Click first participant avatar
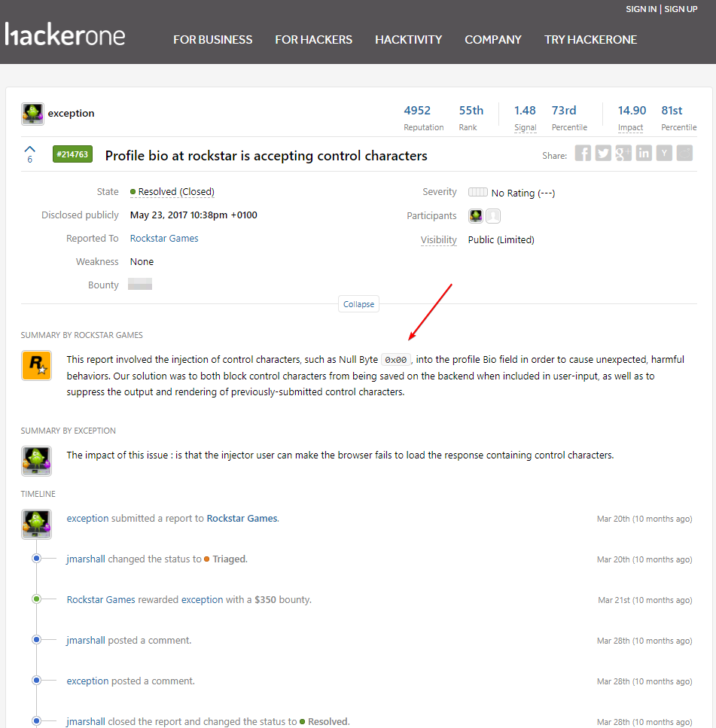 click(476, 216)
